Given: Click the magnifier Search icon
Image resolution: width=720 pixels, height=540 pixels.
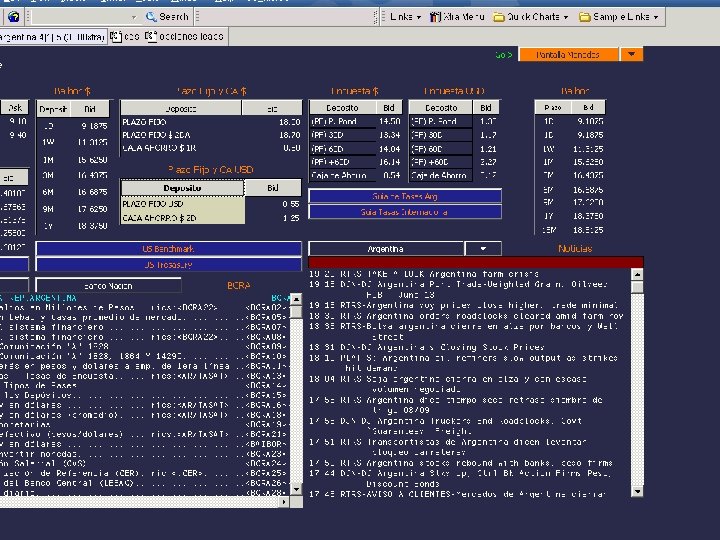Looking at the screenshot, I should (x=151, y=17).
